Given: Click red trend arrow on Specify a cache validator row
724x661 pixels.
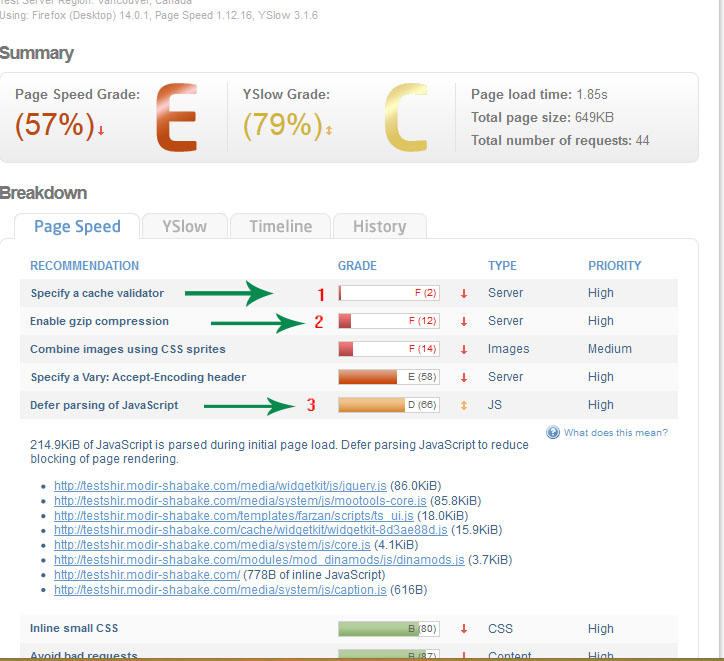Looking at the screenshot, I should (464, 294).
